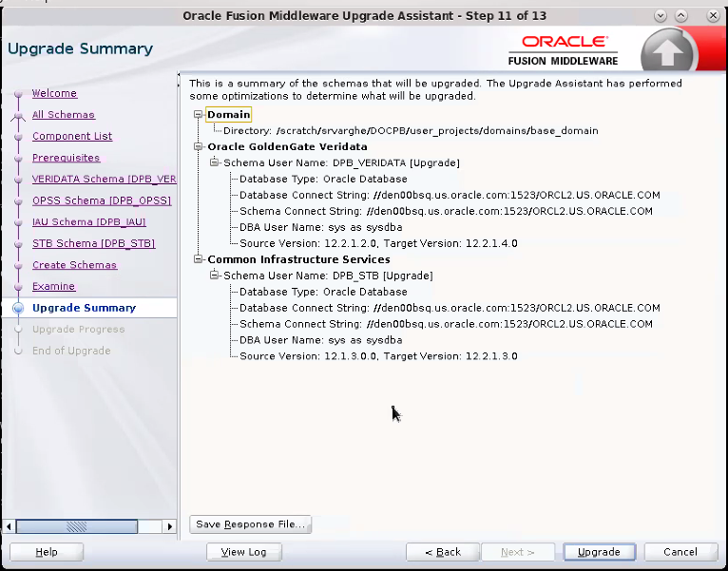Viewport: 728px width, 571px height.
Task: Select Source Version 12.1.3.0.0 row
Action: (378, 356)
